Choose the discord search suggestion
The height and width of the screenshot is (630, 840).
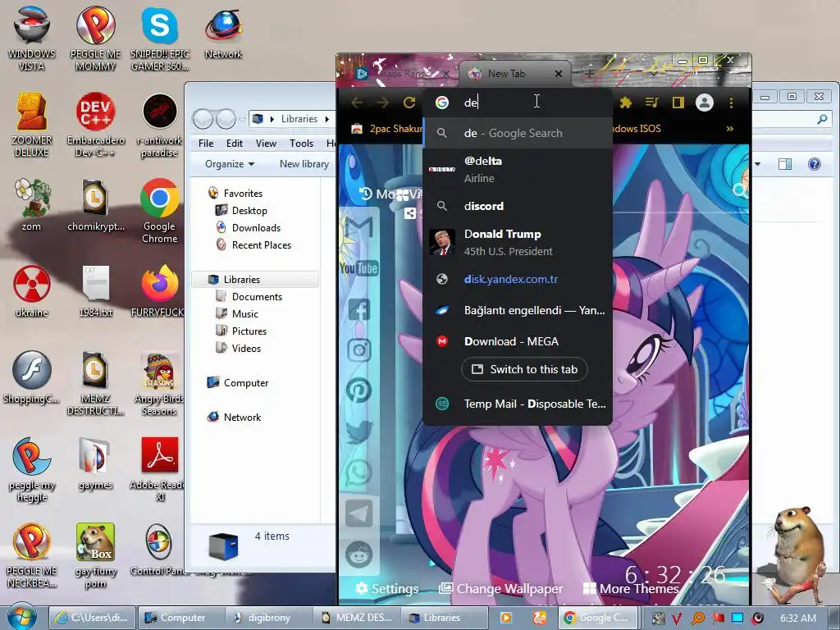click(518, 206)
